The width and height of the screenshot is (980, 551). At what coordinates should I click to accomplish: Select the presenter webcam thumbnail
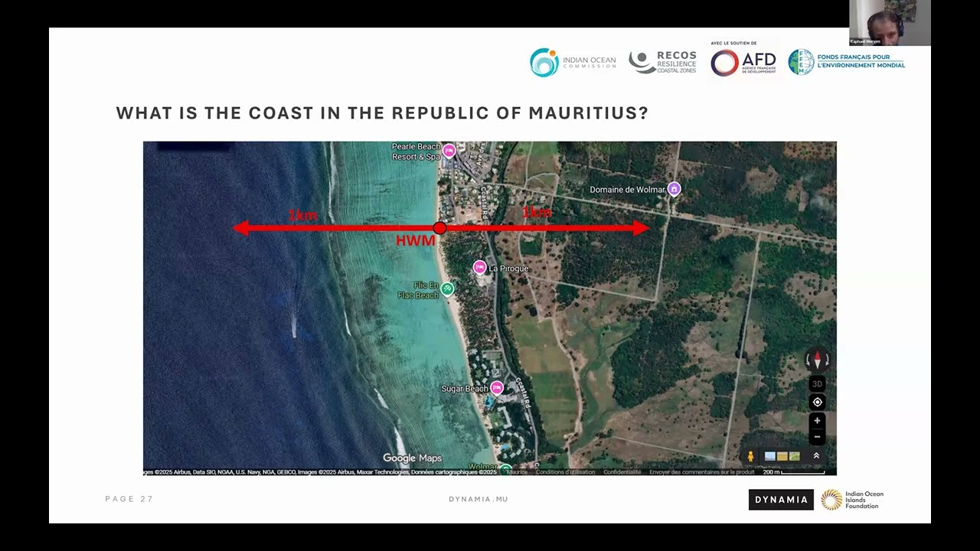click(890, 23)
